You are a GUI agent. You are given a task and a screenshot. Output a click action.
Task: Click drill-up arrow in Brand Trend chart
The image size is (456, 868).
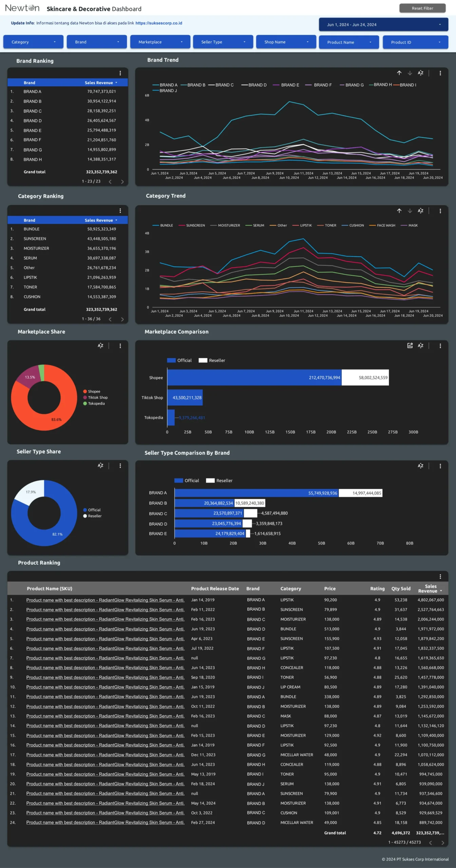pos(399,73)
